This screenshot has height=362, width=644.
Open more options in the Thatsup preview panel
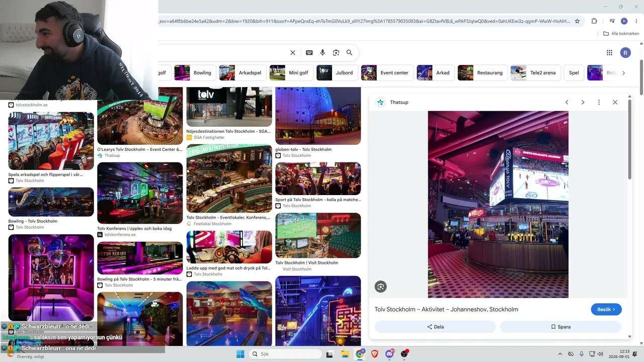click(x=599, y=102)
